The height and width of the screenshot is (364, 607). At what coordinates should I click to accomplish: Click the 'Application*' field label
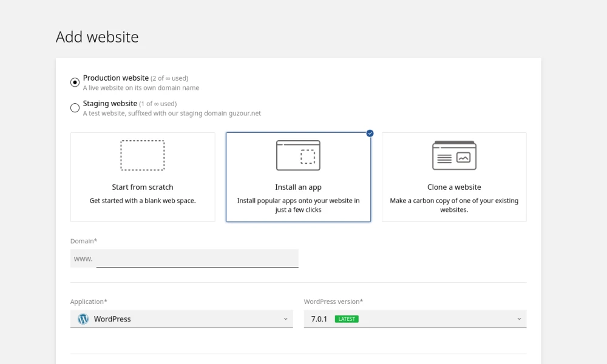pyautogui.click(x=89, y=302)
